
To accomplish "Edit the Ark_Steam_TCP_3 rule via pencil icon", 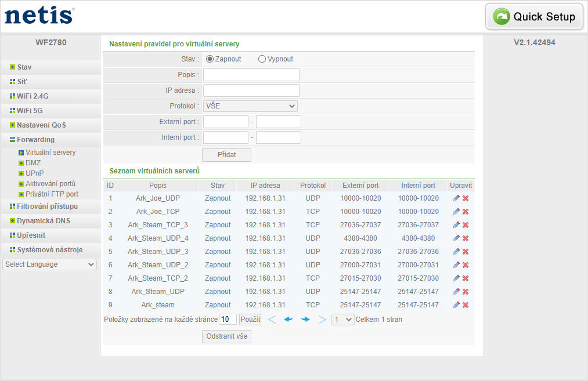I will pos(456,225).
